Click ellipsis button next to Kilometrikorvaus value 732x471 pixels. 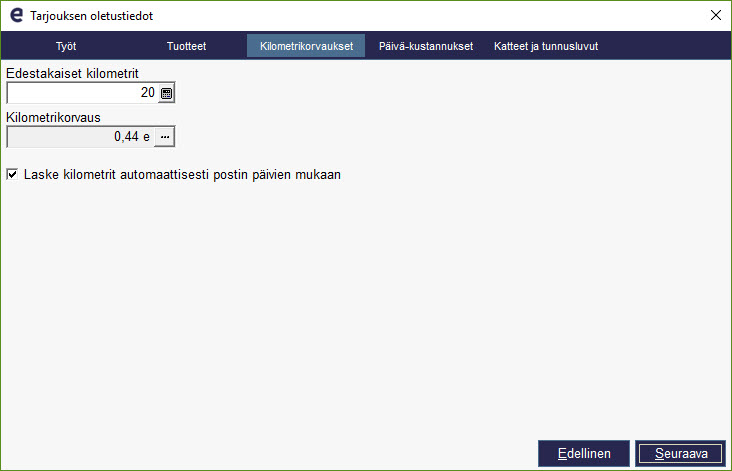pos(165,137)
